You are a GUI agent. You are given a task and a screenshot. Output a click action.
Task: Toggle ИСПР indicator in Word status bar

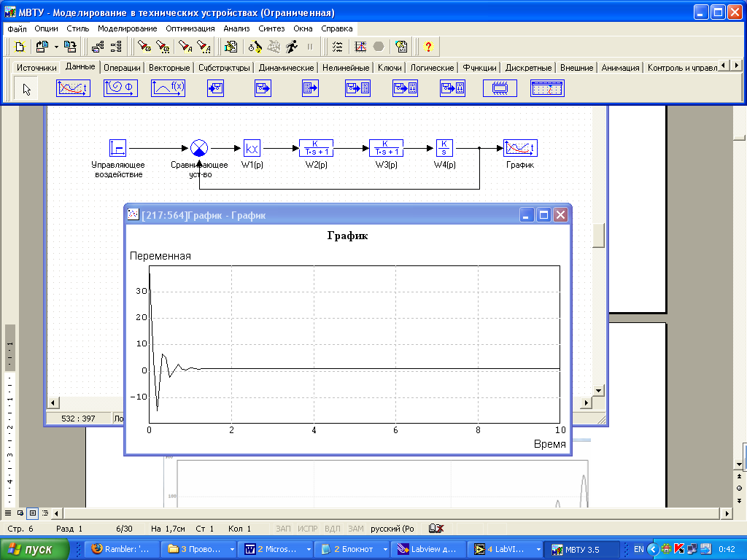307,529
